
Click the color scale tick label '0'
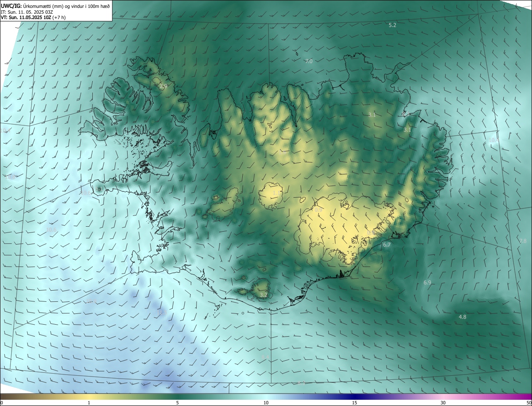point(2,403)
